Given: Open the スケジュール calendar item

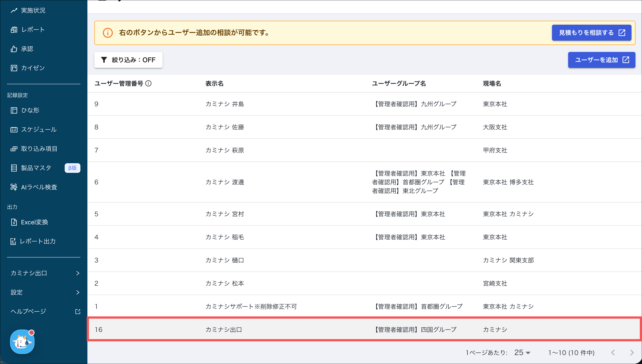Looking at the screenshot, I should 38,129.
